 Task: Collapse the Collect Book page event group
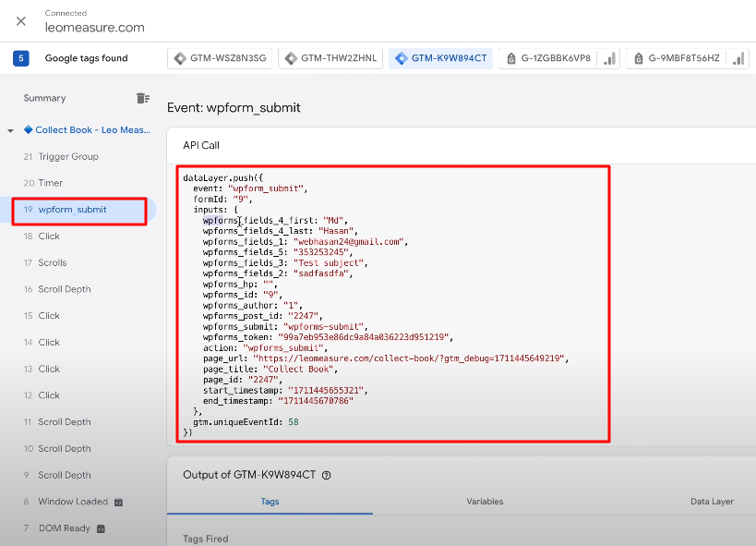pos(10,130)
